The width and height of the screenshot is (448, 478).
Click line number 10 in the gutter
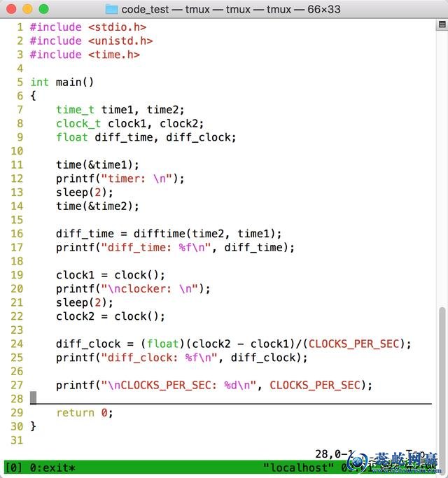coord(17,151)
